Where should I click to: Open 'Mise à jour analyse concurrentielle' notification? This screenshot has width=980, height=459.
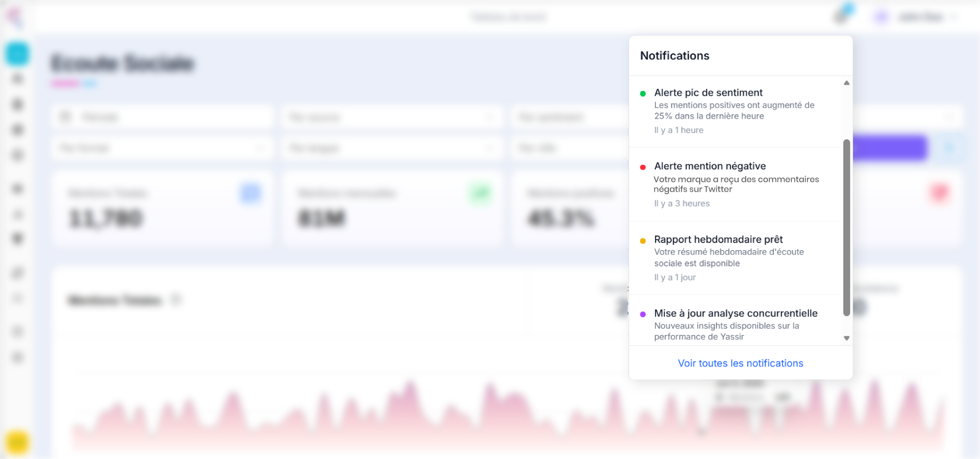735,325
